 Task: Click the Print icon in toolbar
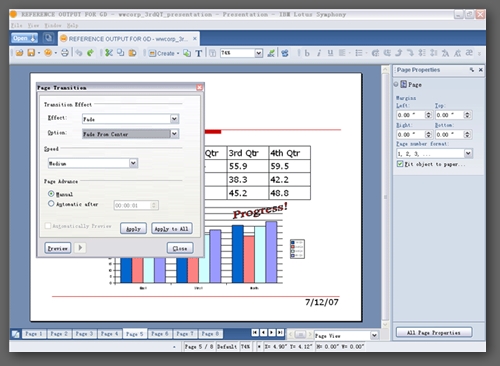[x=65, y=53]
